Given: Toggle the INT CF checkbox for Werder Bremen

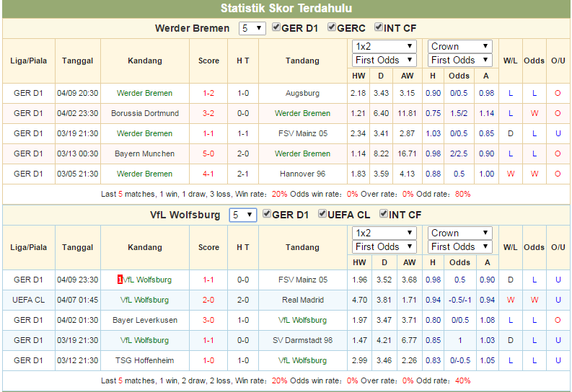Looking at the screenshot, I should (x=378, y=27).
